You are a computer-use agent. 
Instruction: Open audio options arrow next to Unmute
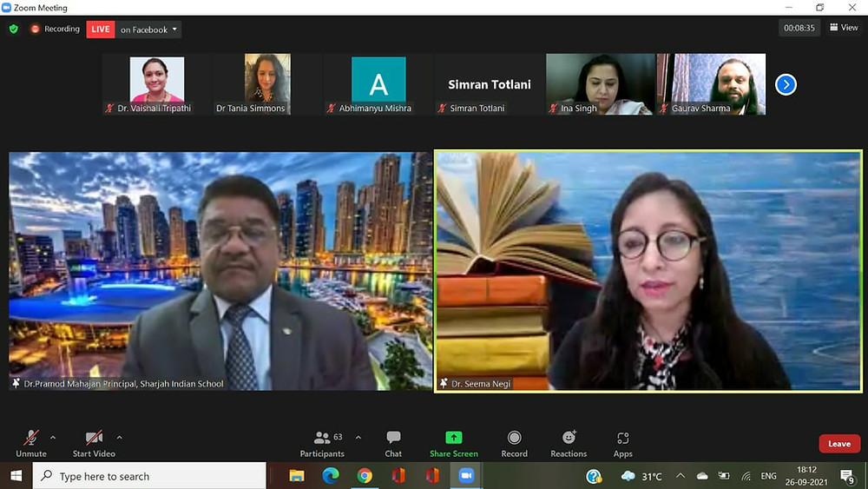(53, 438)
